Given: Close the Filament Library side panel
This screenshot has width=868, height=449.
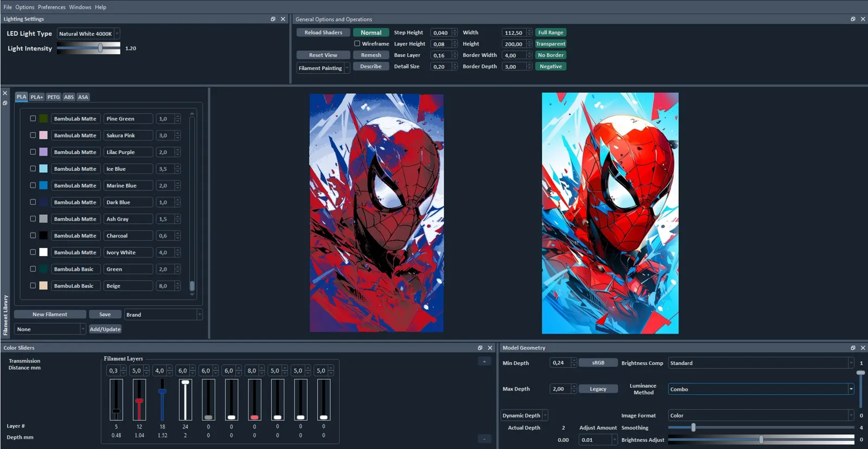Looking at the screenshot, I should (x=5, y=93).
